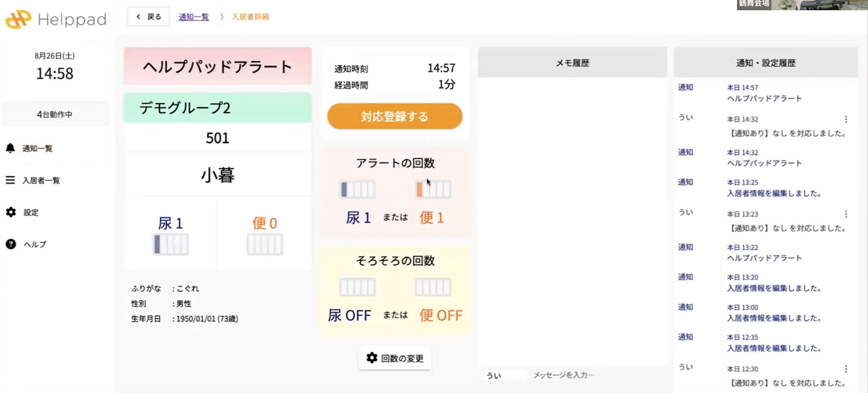
Task: Click the 尿 OFF soon-count setting
Action: click(x=349, y=316)
